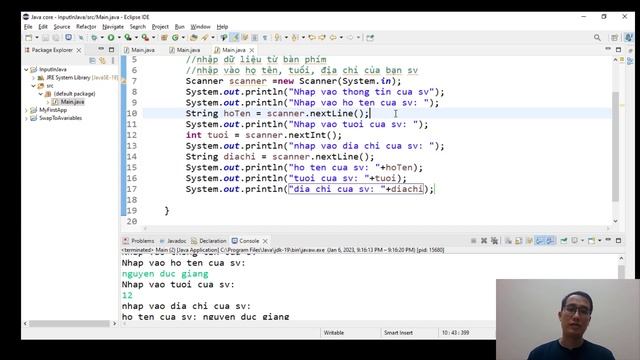The width and height of the screenshot is (640, 360).
Task: Close the Console view tab
Action: 265,241
